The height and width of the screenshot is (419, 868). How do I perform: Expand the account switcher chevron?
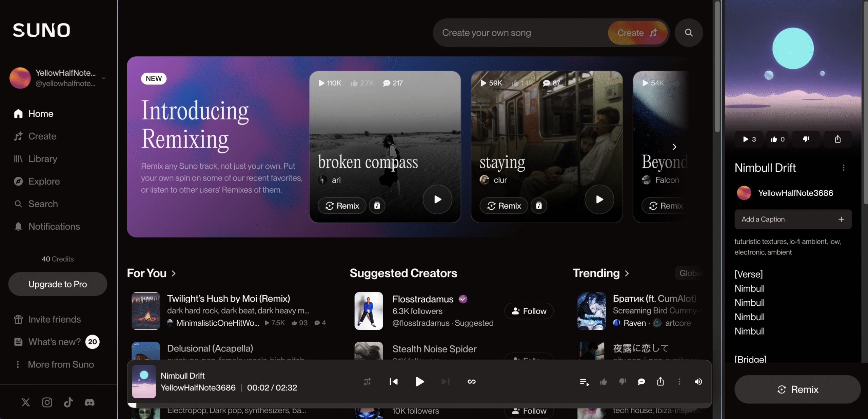click(x=104, y=78)
